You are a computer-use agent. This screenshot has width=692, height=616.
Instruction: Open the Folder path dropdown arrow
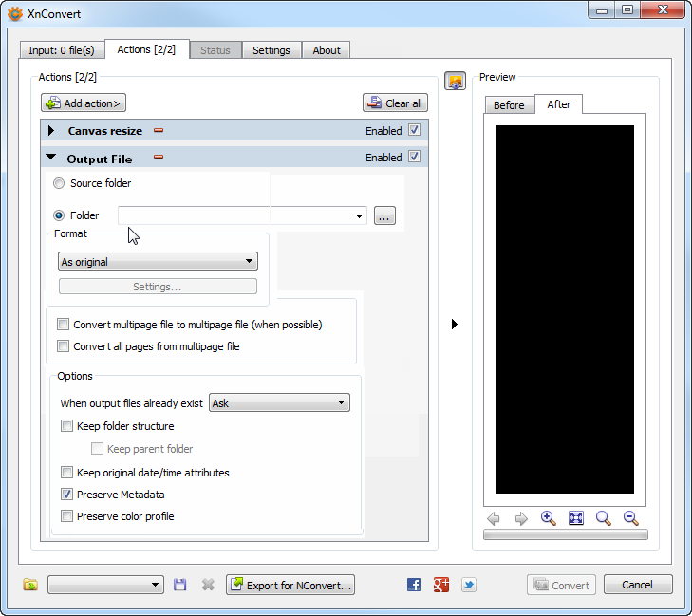[359, 215]
